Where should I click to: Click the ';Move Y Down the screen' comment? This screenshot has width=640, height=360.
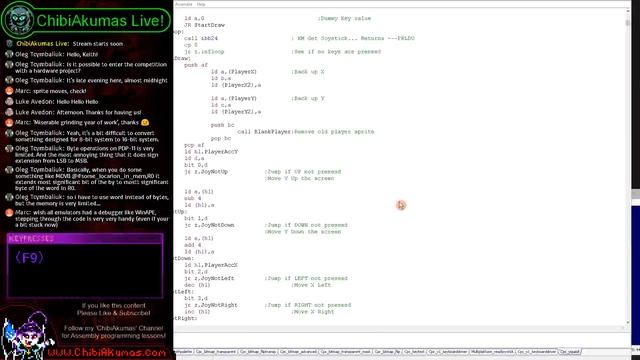[x=303, y=232]
